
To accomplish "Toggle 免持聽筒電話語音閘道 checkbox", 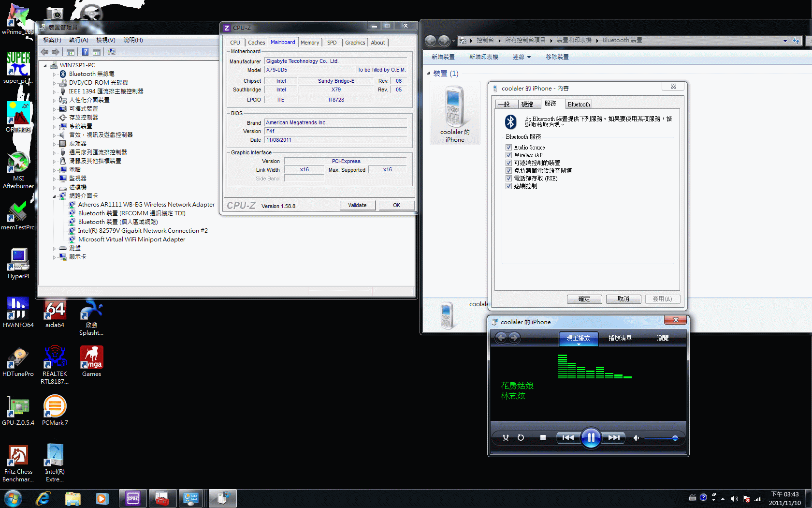I will point(508,170).
